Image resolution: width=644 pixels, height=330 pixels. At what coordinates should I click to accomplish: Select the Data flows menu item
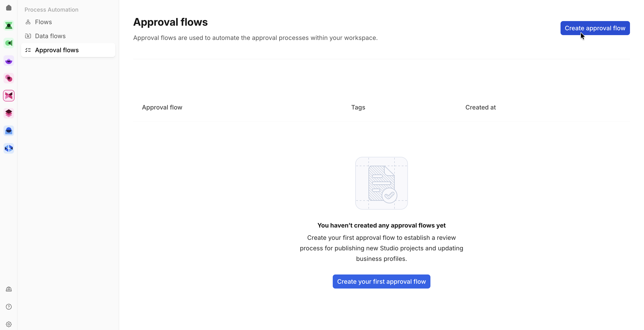pyautogui.click(x=50, y=36)
